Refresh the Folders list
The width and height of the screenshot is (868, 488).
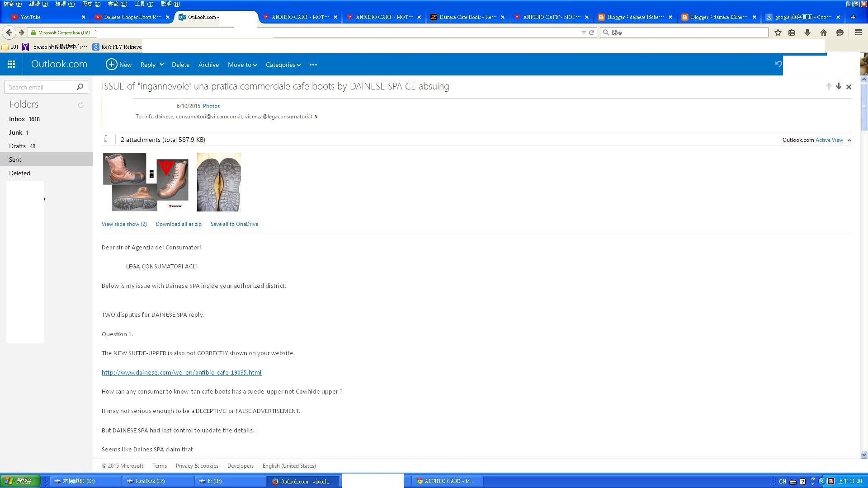(x=81, y=105)
